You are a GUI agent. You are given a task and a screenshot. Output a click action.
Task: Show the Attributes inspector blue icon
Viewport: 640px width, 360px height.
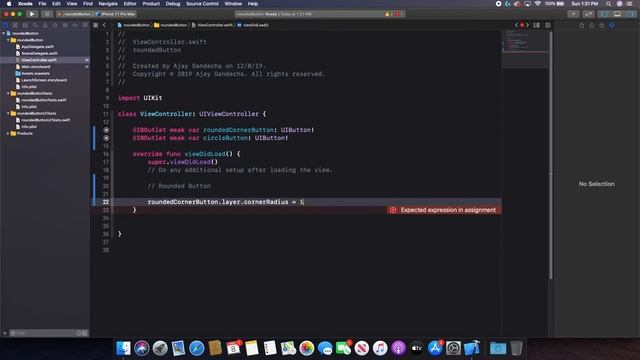tap(612, 25)
